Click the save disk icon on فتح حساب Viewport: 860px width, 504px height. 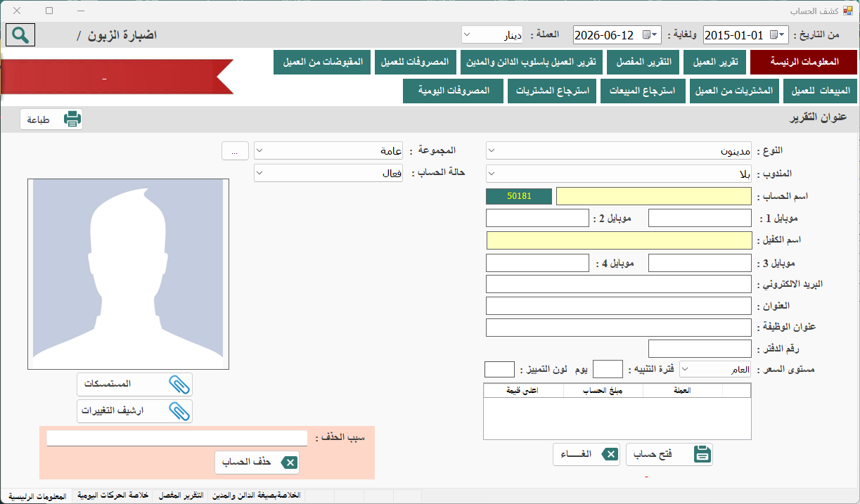click(x=702, y=455)
